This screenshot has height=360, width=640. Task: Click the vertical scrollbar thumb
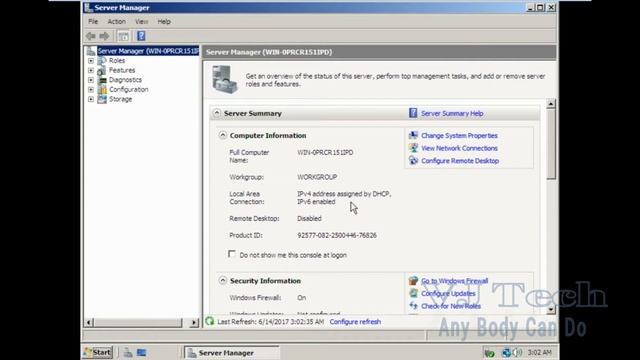click(x=551, y=144)
